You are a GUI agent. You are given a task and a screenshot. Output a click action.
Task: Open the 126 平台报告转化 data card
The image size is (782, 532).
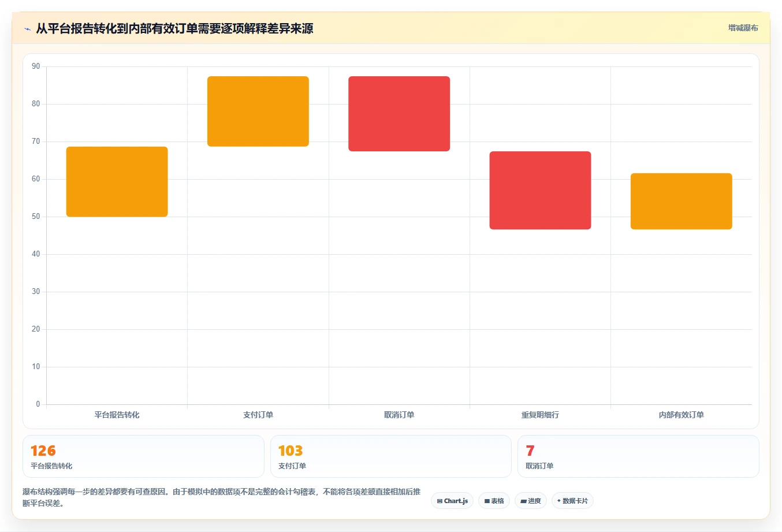pyautogui.click(x=143, y=456)
